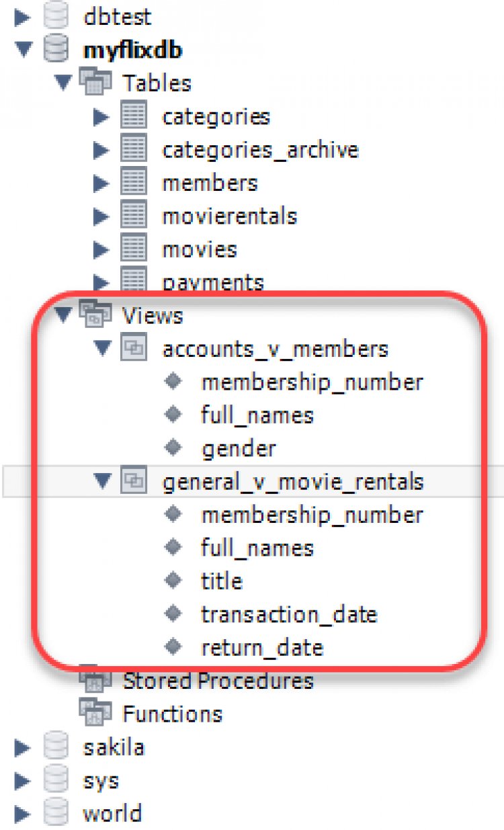Select the movierentals table

pos(230,216)
